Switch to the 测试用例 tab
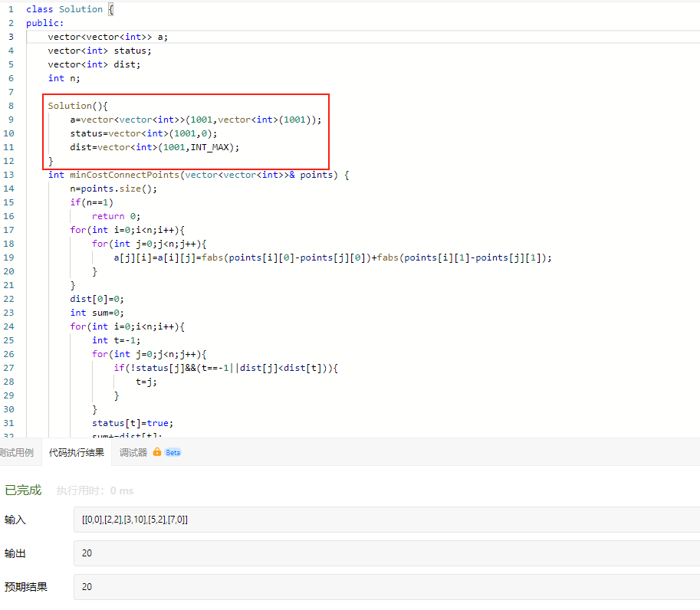This screenshot has width=700, height=610. (x=17, y=452)
